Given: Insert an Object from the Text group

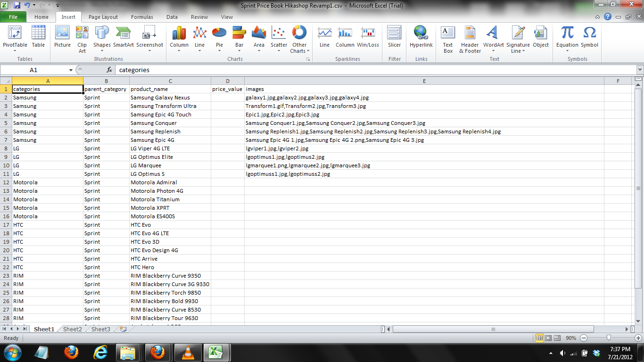Looking at the screenshot, I should (x=541, y=37).
